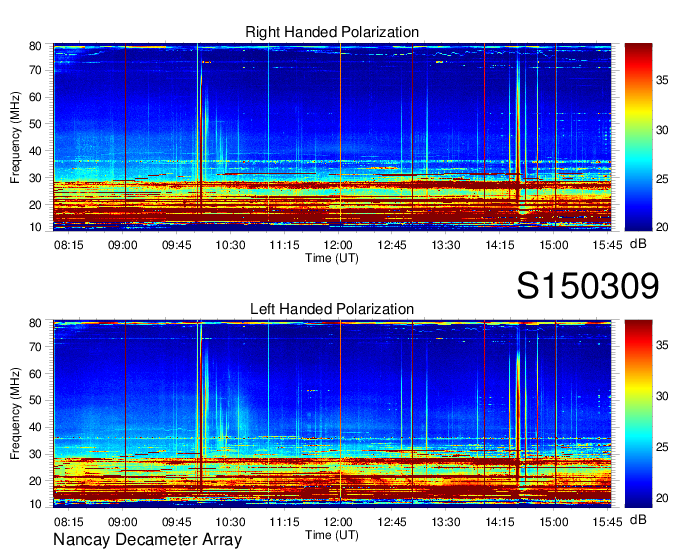
Task: Click the 09:00 time tick of Right Handed plot
Action: (x=123, y=245)
